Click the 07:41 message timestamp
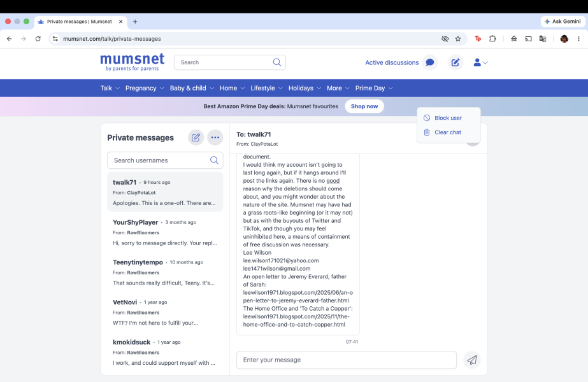Image resolution: width=588 pixels, height=382 pixels. click(352, 342)
